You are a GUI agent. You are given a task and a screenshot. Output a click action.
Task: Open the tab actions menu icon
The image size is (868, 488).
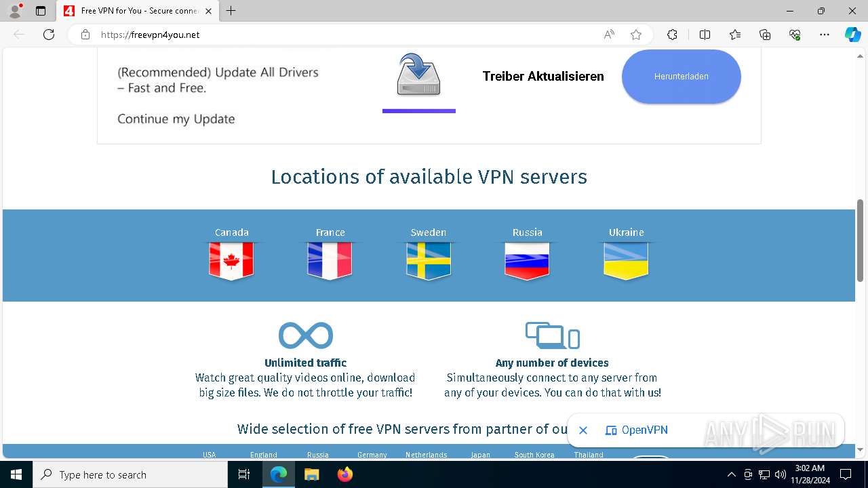(x=41, y=11)
